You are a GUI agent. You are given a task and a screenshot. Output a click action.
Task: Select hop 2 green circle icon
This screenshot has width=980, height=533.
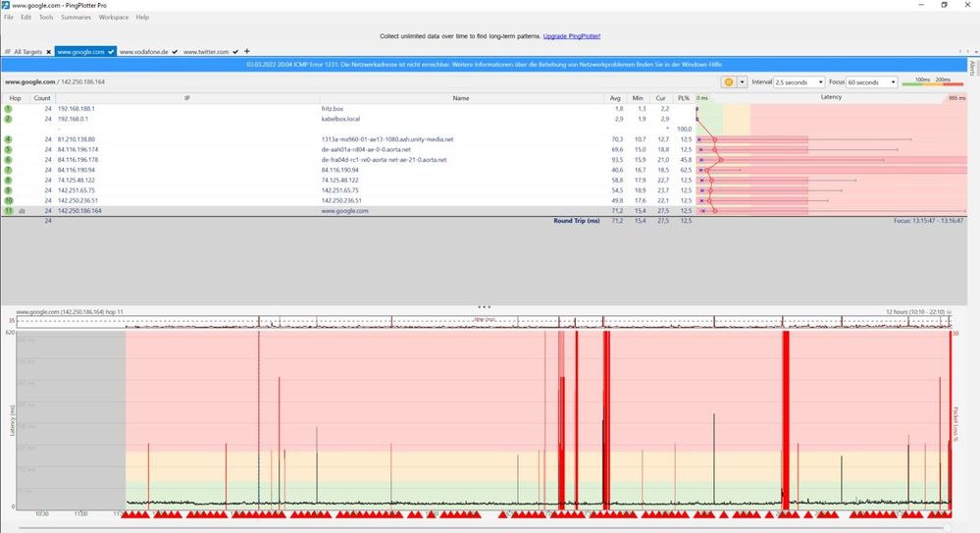(8, 119)
